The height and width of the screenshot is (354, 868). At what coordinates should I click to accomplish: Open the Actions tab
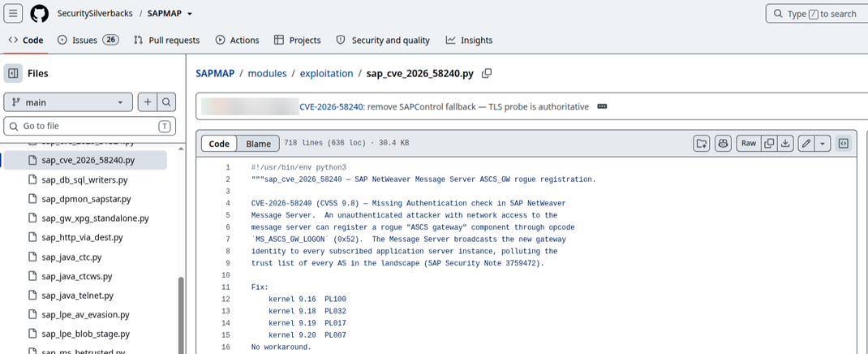(237, 40)
